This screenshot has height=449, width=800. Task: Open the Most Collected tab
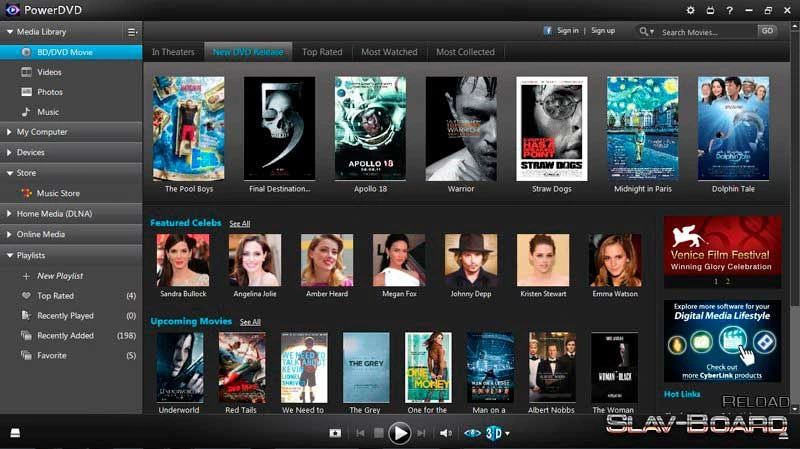[x=465, y=52]
